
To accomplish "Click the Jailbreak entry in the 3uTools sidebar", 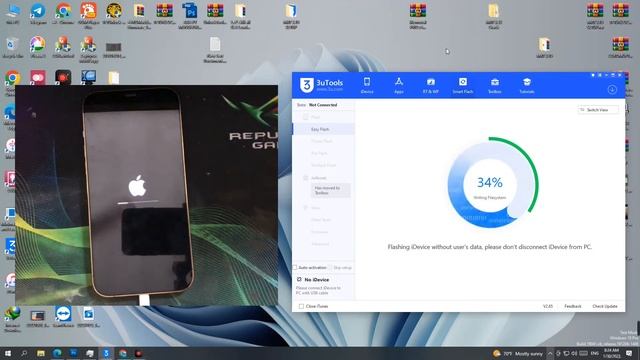I will tap(318, 178).
